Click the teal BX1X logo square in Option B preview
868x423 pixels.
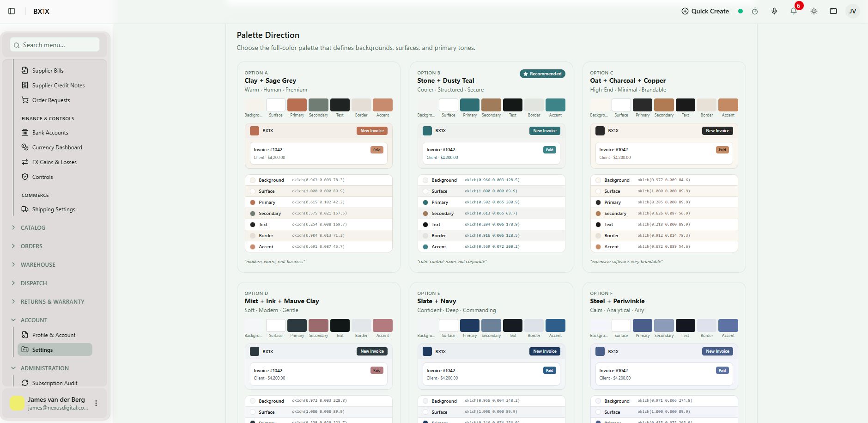point(427,131)
